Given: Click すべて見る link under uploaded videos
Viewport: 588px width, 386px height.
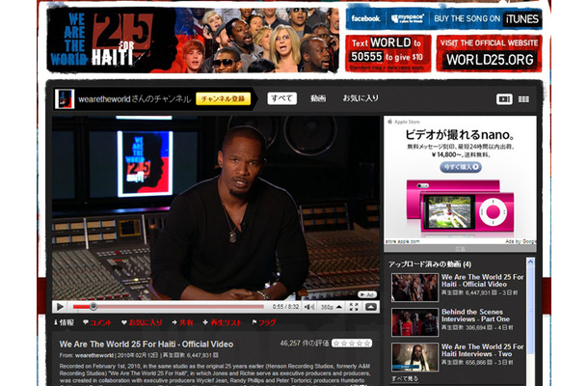Looking at the screenshot, I should 405,378.
